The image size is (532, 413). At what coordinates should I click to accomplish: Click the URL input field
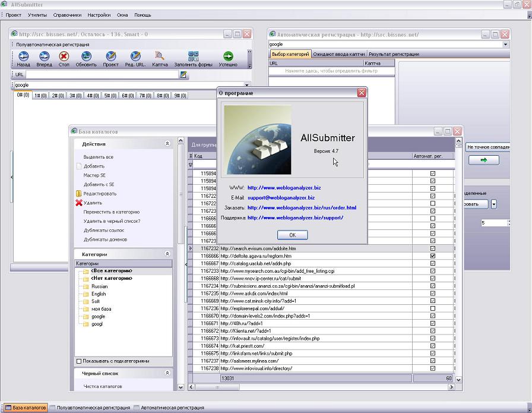tap(102, 74)
